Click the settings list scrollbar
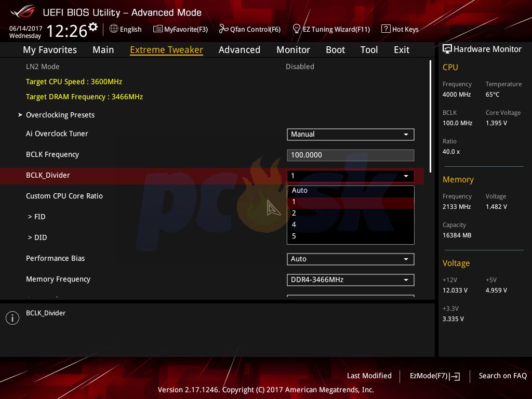 coord(431,116)
